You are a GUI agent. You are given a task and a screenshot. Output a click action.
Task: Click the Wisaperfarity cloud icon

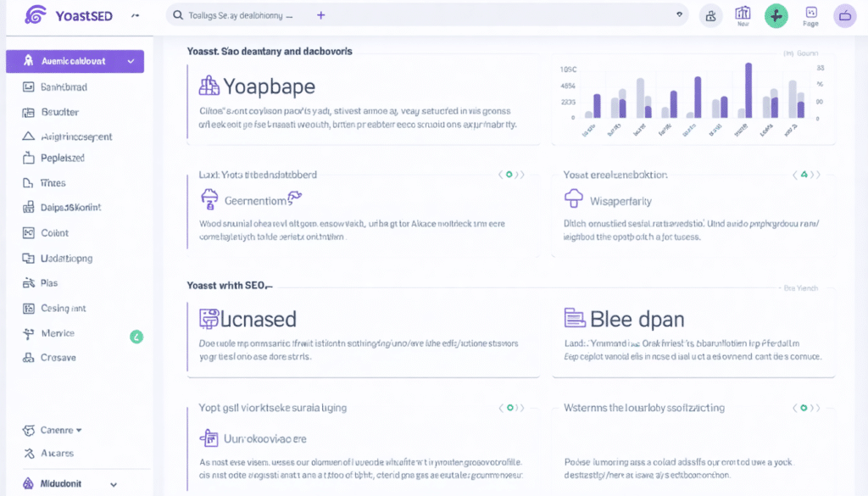point(574,198)
